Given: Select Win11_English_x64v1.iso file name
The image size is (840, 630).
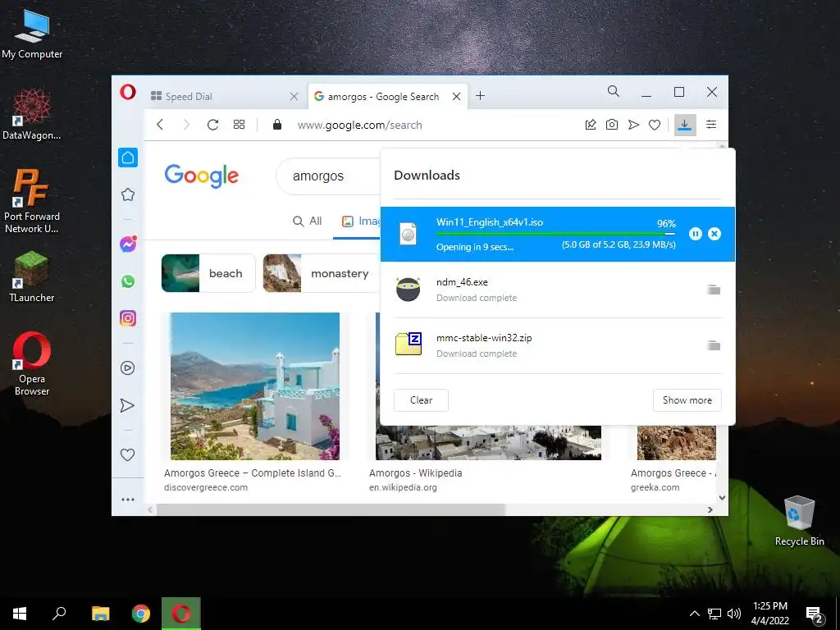Looking at the screenshot, I should [490, 222].
